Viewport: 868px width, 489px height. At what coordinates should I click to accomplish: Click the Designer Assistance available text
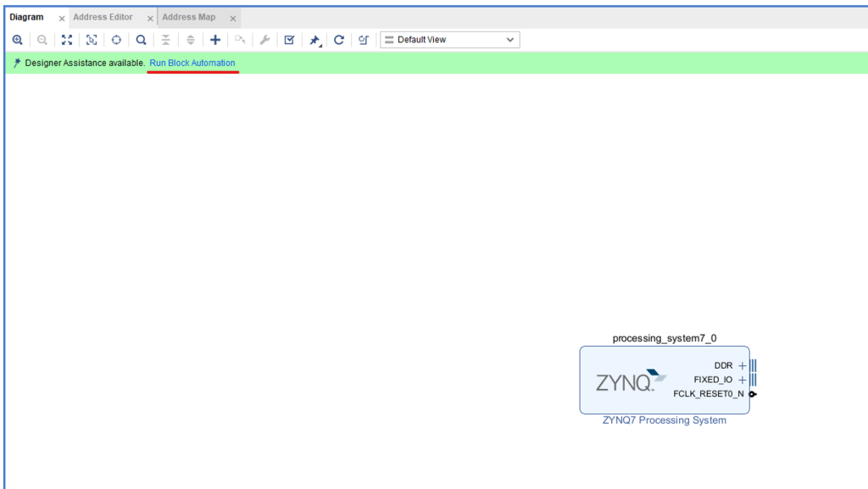(x=85, y=63)
